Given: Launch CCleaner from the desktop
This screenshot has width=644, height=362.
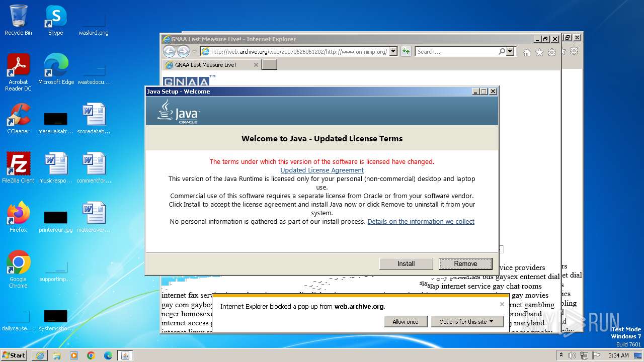Looking at the screenshot, I should 18,119.
